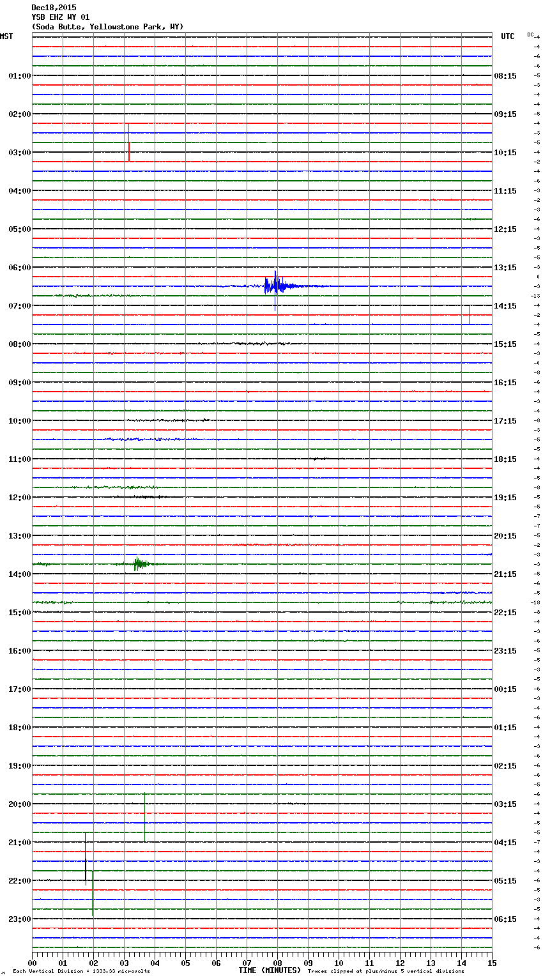The height and width of the screenshot is (980, 543).
Task: Click the 14:15 UTC time label
Action: 505,306
